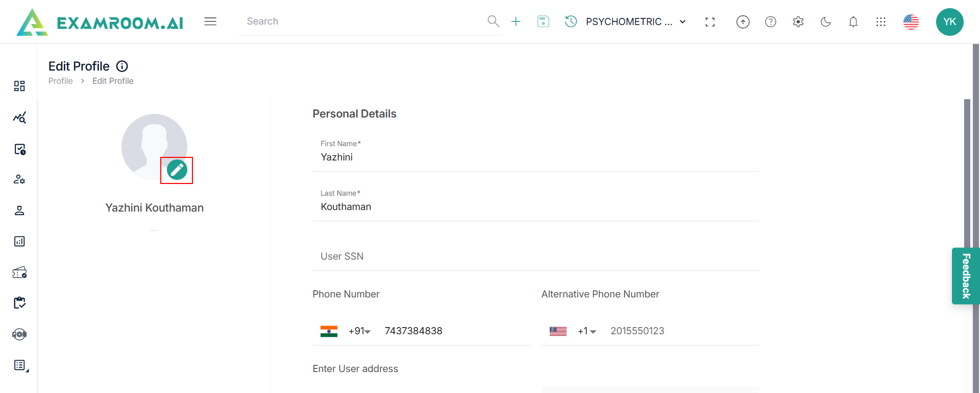Open the +91 country code dropdown
Image resolution: width=980 pixels, height=393 pixels.
tap(359, 331)
